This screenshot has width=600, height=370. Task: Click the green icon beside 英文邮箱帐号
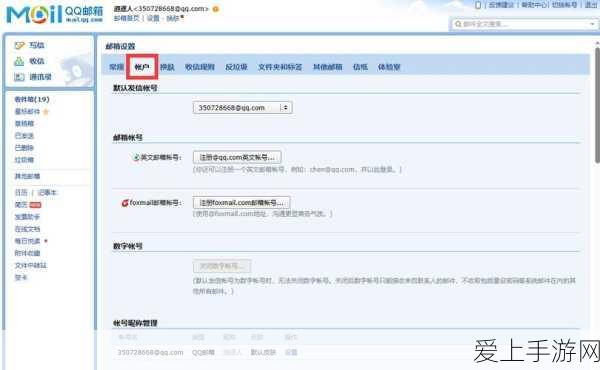pos(136,158)
